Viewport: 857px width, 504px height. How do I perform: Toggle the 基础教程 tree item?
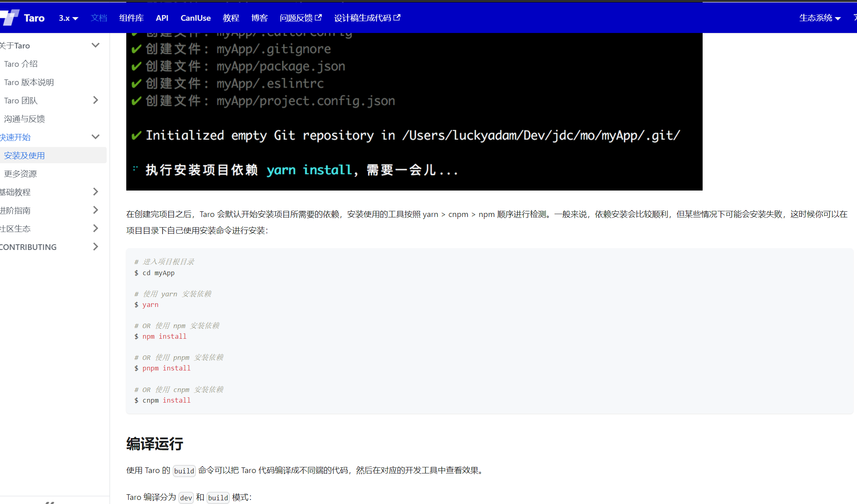point(95,192)
